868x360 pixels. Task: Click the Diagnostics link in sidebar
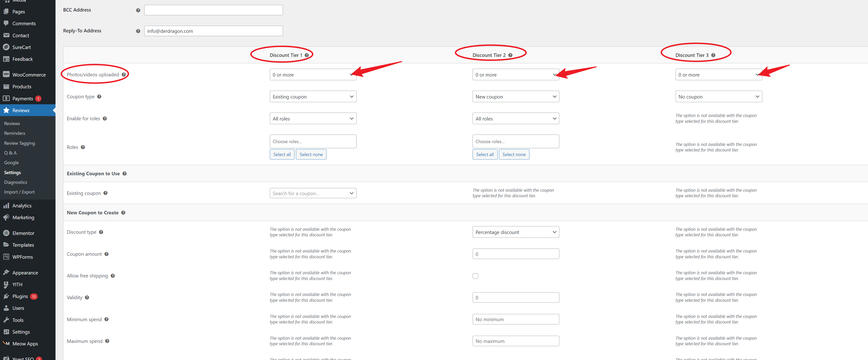15,182
